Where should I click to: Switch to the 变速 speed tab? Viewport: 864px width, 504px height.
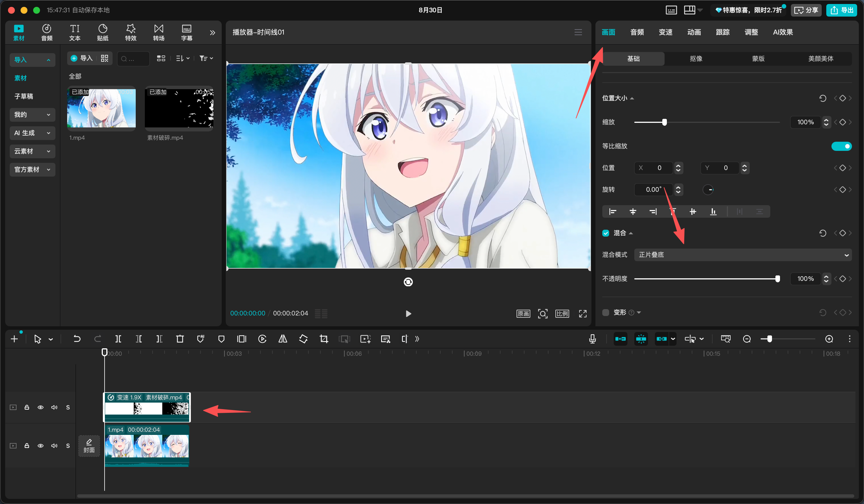click(665, 32)
